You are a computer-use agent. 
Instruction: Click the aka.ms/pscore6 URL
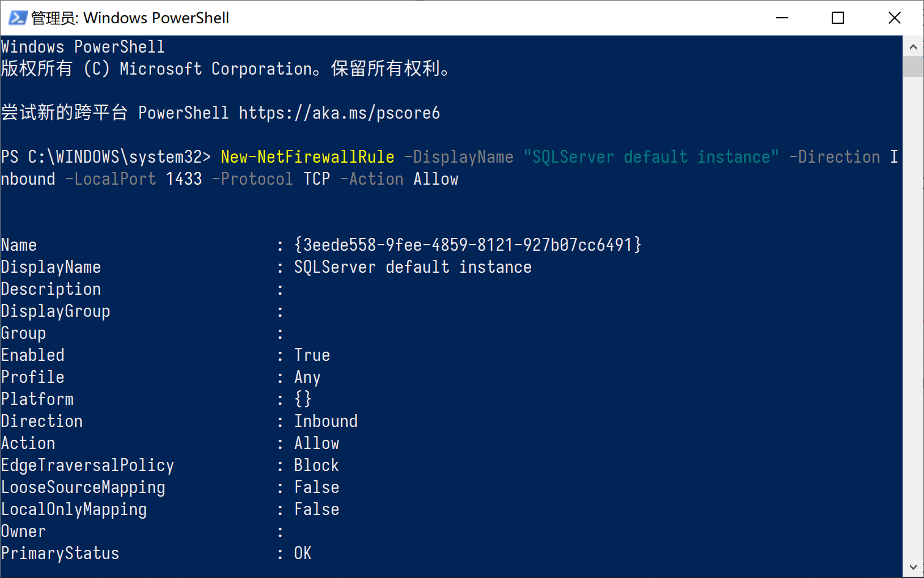tap(339, 113)
